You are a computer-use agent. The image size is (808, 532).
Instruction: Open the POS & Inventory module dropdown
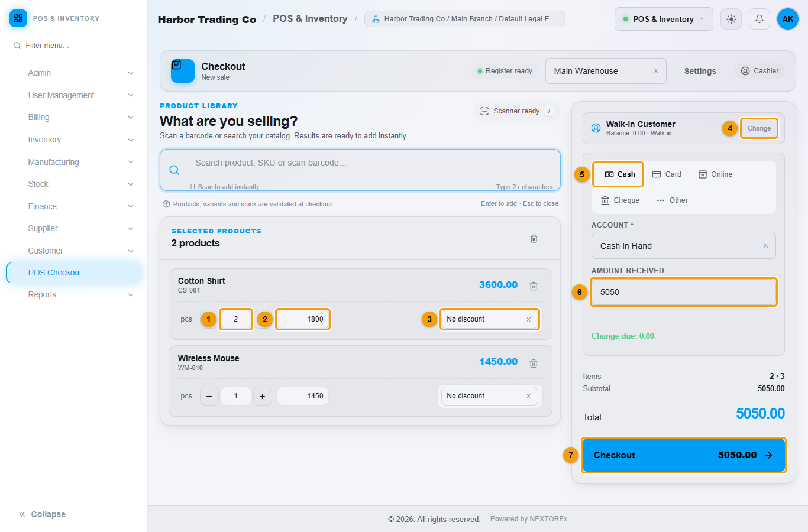click(664, 19)
